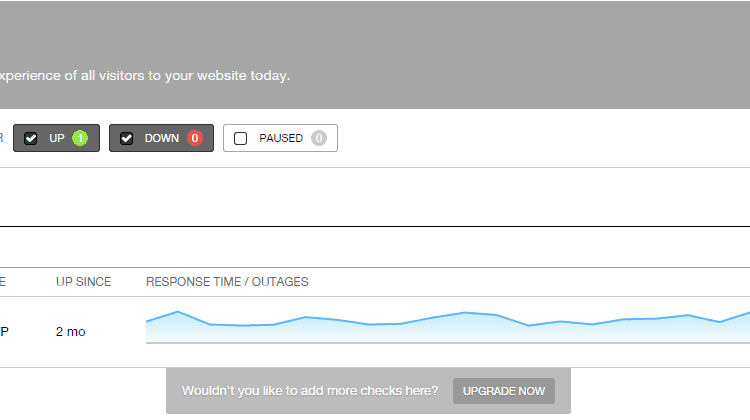This screenshot has height=420, width=750.
Task: Click the DOWN filter label text
Action: coord(162,138)
